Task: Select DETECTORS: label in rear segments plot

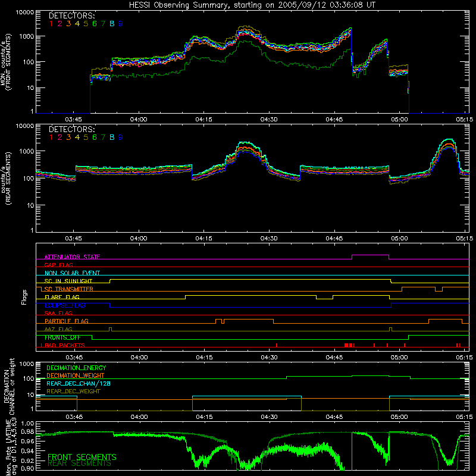Action: pyautogui.click(x=71, y=129)
